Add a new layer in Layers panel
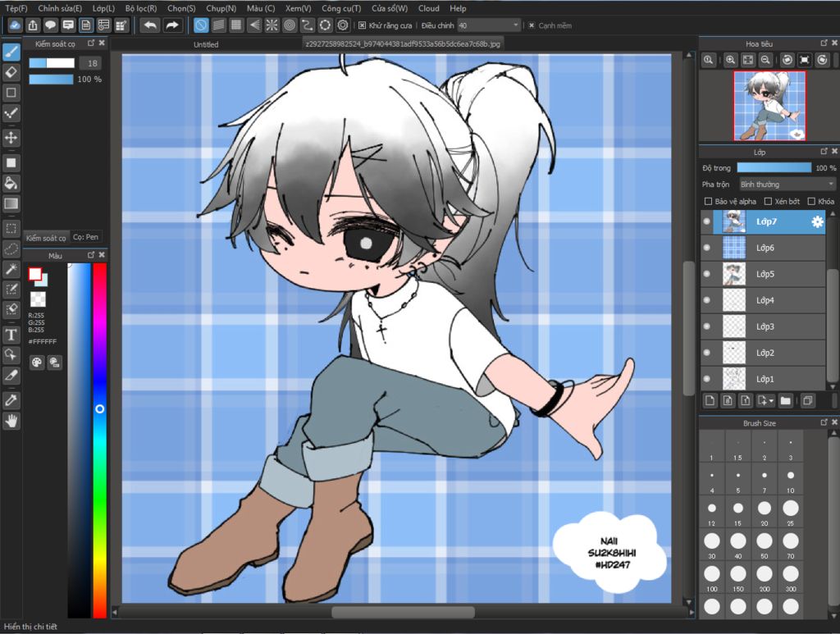The image size is (840, 634). click(710, 400)
